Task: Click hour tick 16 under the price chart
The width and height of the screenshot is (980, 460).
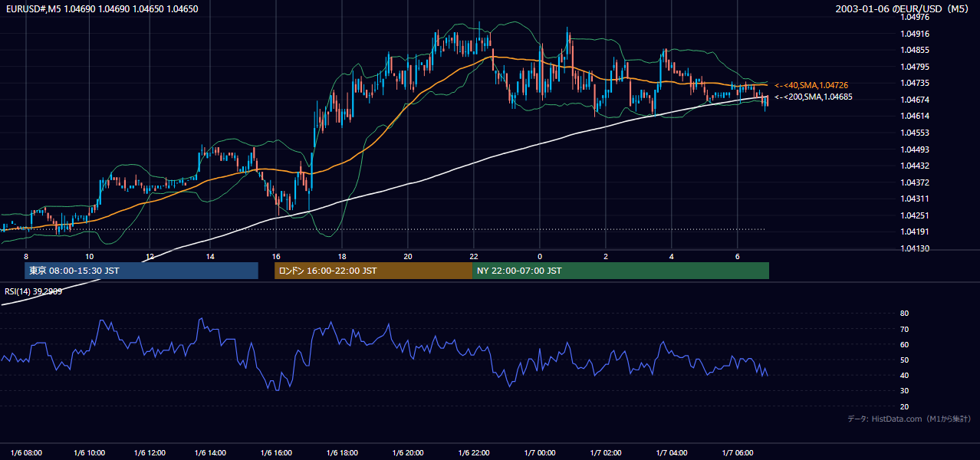Action: pos(276,256)
